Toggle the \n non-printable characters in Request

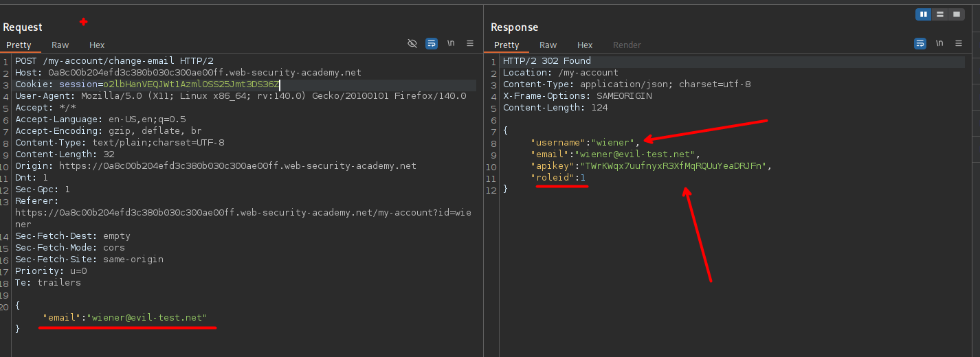[x=451, y=43]
